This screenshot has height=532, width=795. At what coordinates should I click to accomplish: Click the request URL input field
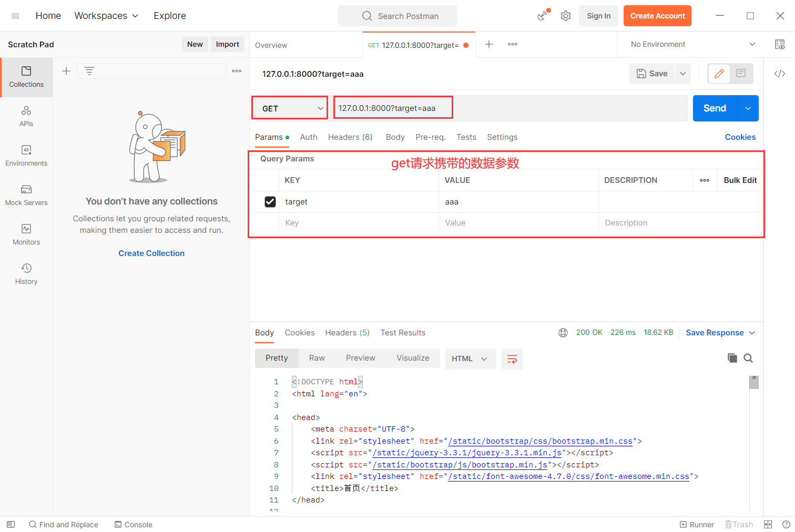(x=511, y=108)
